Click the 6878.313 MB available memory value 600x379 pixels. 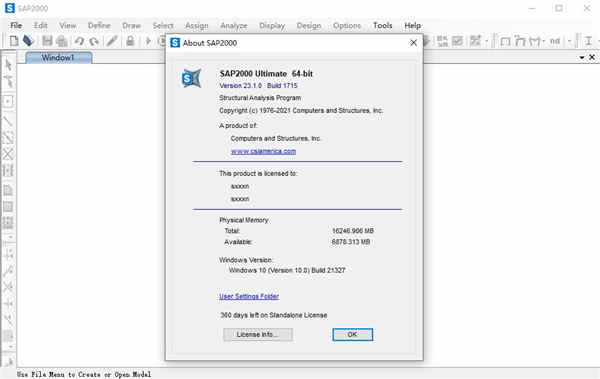(351, 242)
